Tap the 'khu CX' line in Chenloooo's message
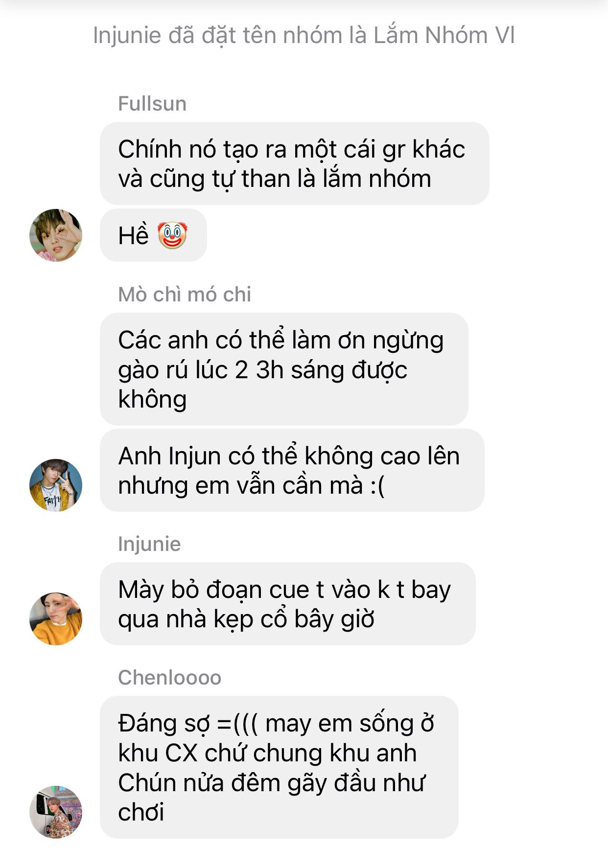This screenshot has width=608, height=868. click(x=267, y=753)
